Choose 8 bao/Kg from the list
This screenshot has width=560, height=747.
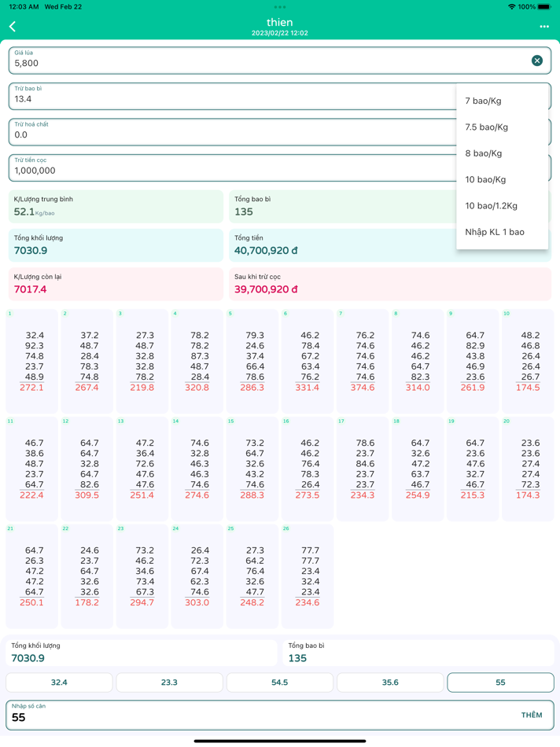502,153
